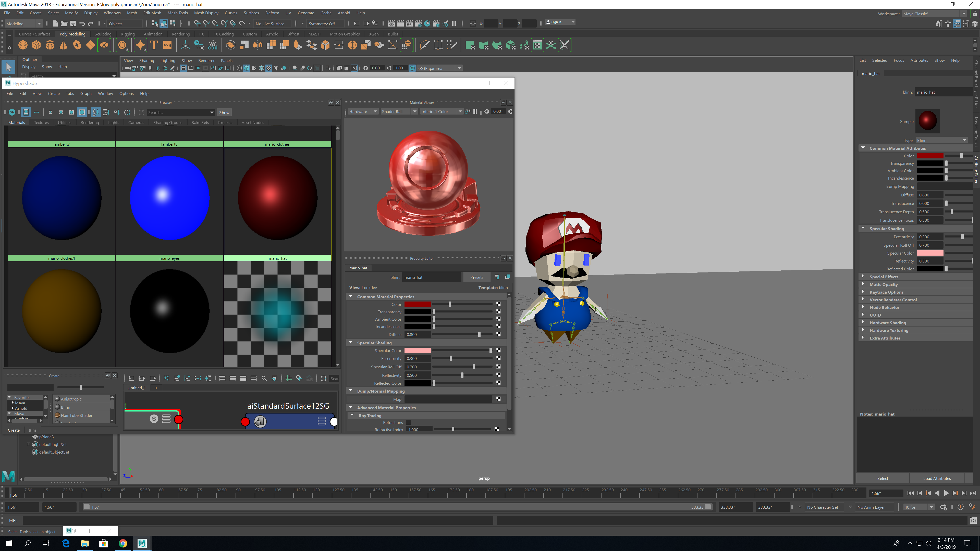Toggle the defaultLightSet expand box
980x551 pixels.
(x=29, y=444)
